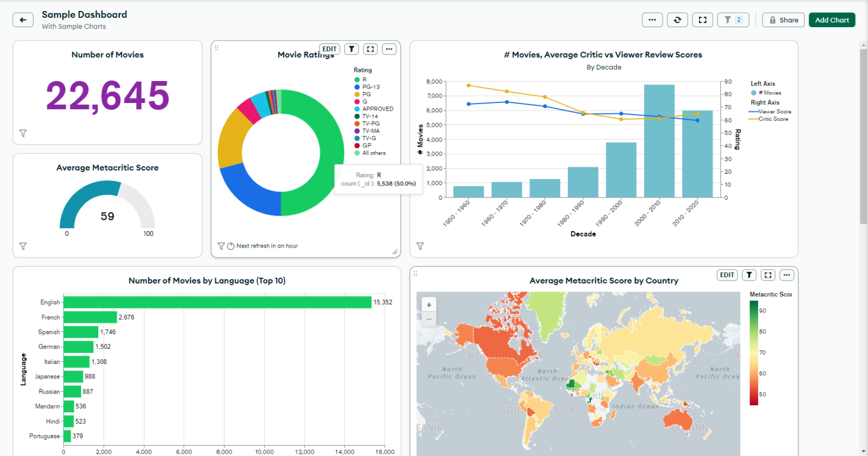Expand the country map chart to fullscreen

click(x=767, y=275)
